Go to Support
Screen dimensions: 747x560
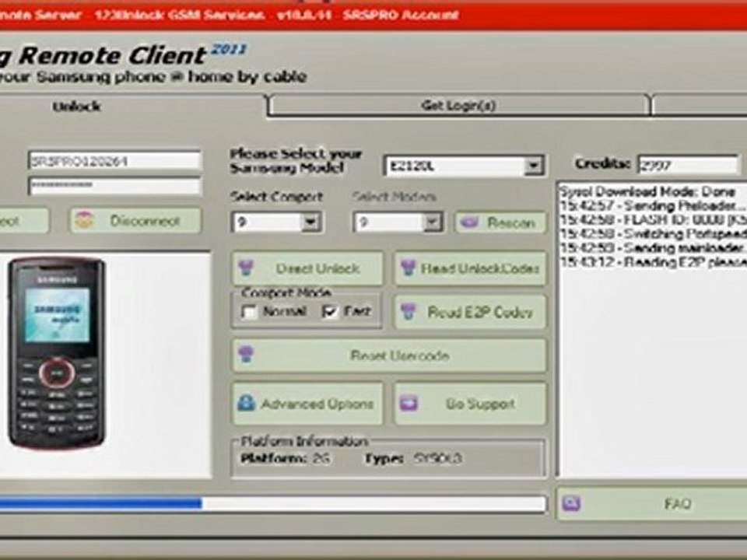470,404
